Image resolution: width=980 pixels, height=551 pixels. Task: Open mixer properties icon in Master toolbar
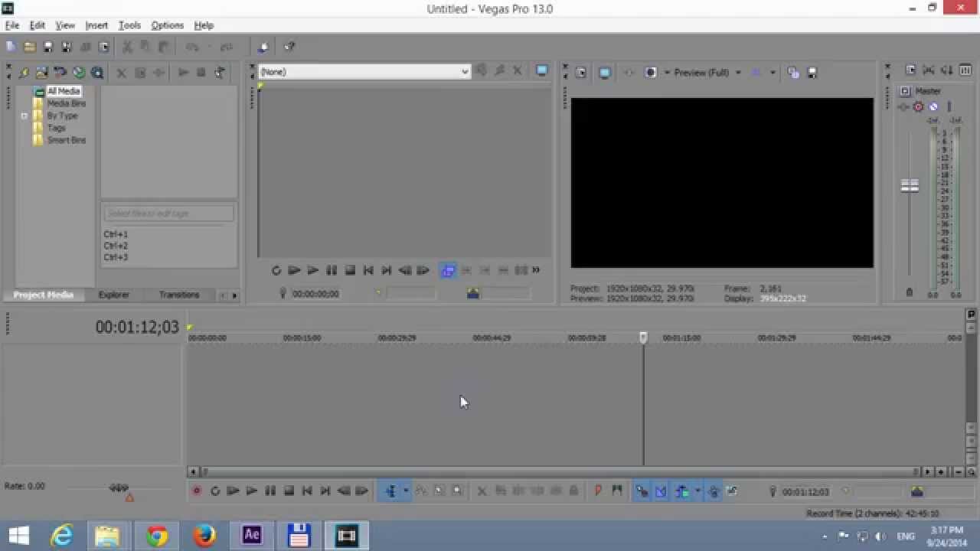[910, 70]
